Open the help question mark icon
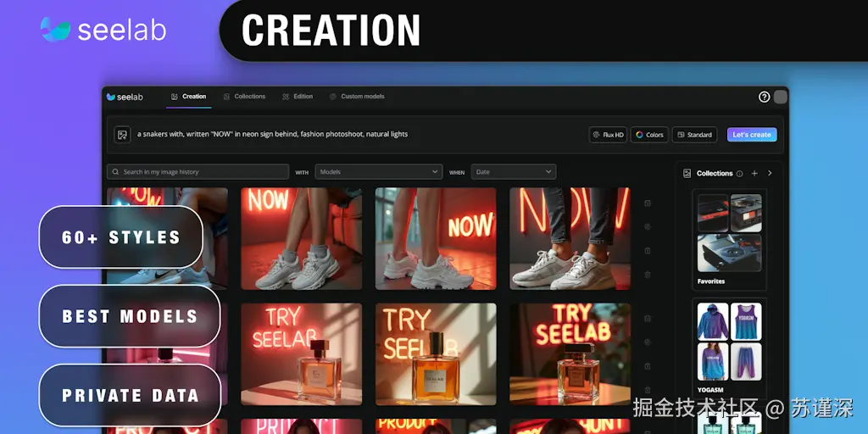868x434 pixels. (x=764, y=97)
